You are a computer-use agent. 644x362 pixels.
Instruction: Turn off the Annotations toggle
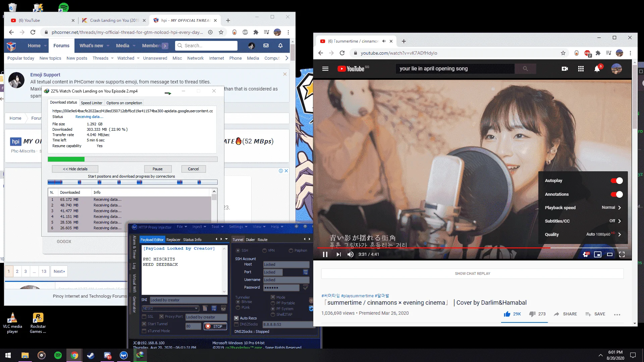[616, 194]
